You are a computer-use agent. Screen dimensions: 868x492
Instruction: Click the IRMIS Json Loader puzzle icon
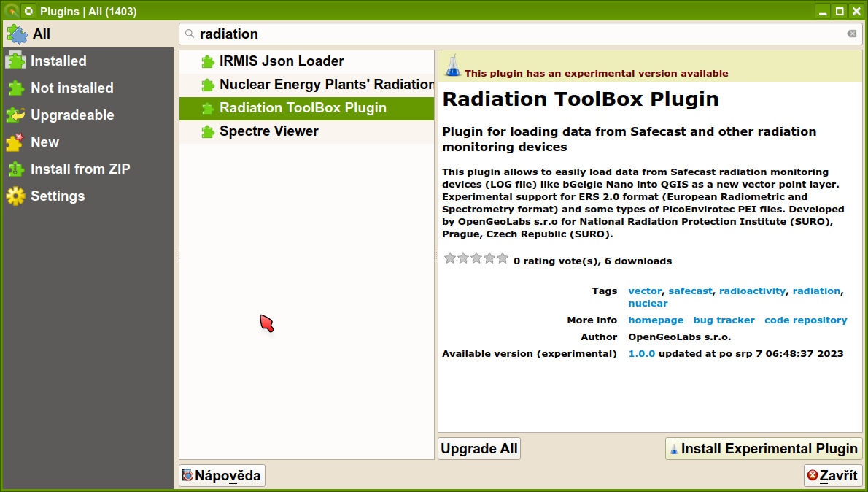pos(208,61)
